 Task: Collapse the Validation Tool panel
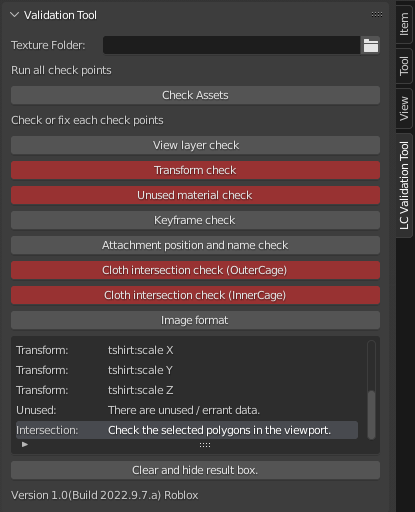point(14,15)
